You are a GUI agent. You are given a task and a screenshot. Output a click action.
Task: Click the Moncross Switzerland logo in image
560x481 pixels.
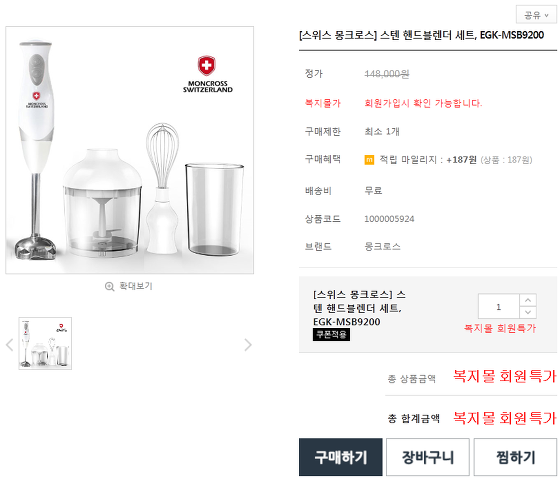[x=208, y=74]
